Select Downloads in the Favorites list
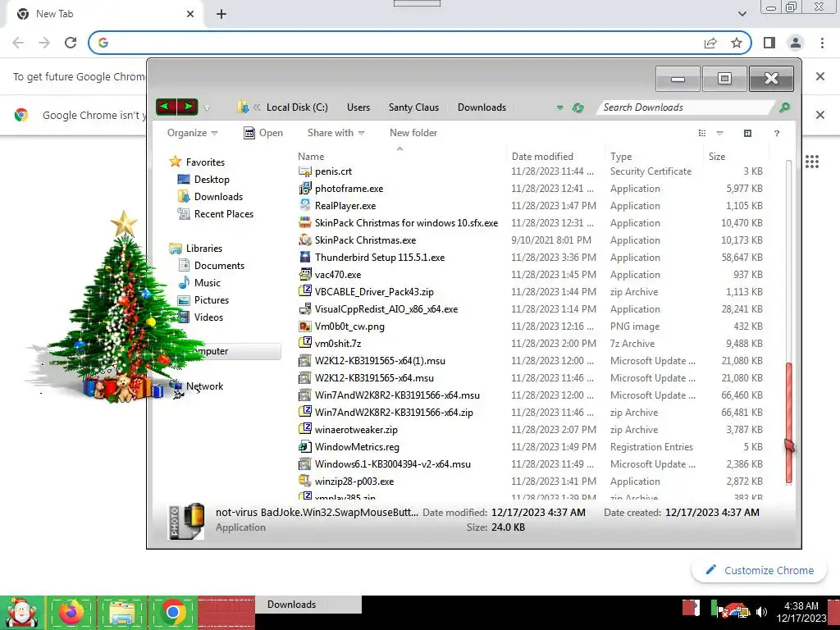Image resolution: width=840 pixels, height=630 pixels. pos(218,197)
